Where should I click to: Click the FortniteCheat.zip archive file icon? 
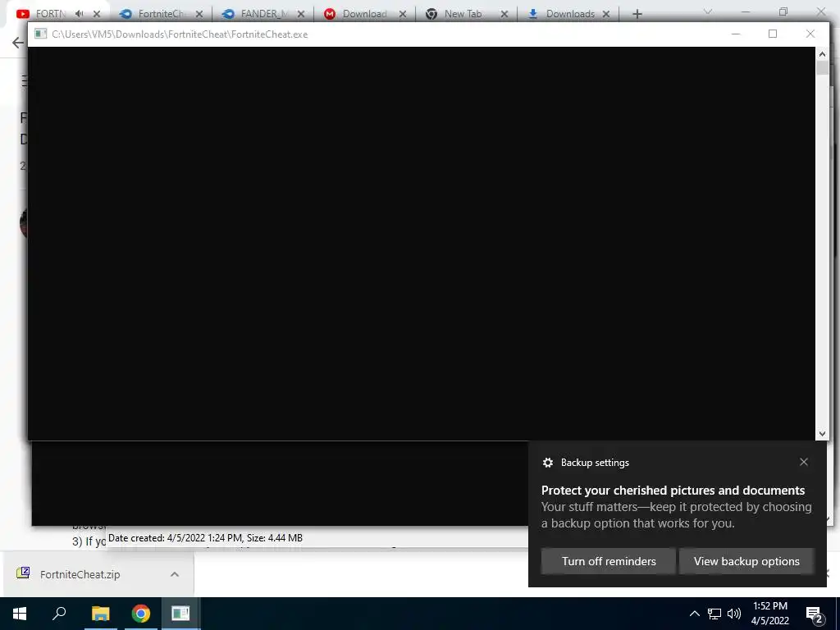click(23, 573)
